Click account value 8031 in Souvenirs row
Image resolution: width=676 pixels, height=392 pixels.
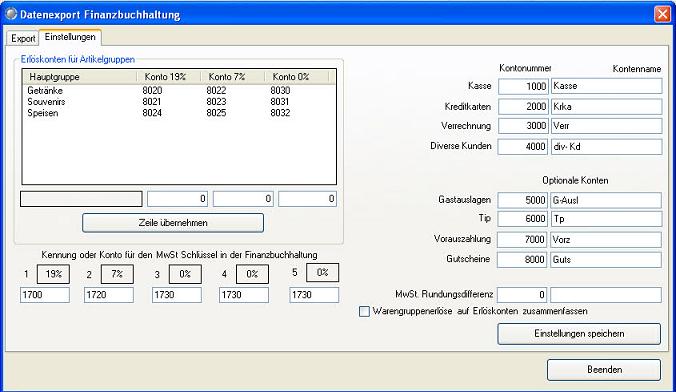click(280, 101)
